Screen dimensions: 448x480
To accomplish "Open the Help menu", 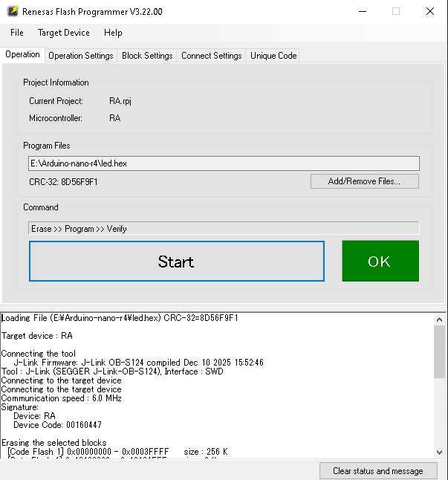I will [x=113, y=33].
